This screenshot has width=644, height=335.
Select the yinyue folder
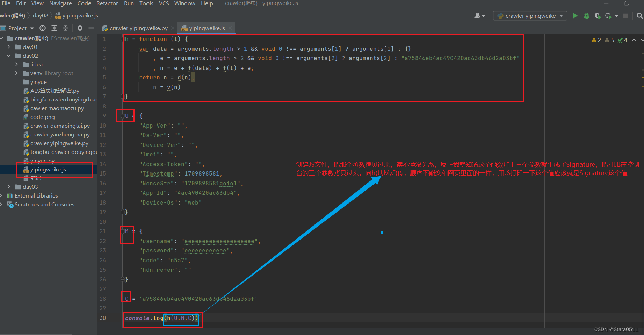point(38,82)
